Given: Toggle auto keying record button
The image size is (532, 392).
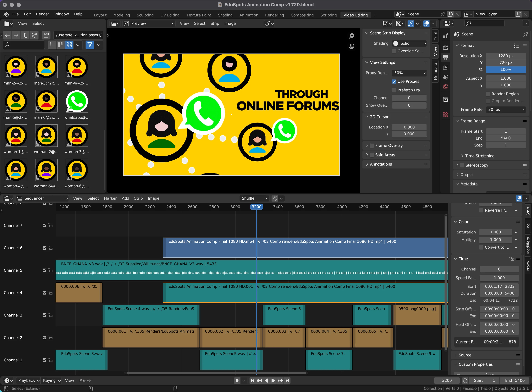Looking at the screenshot, I should coord(237,381).
